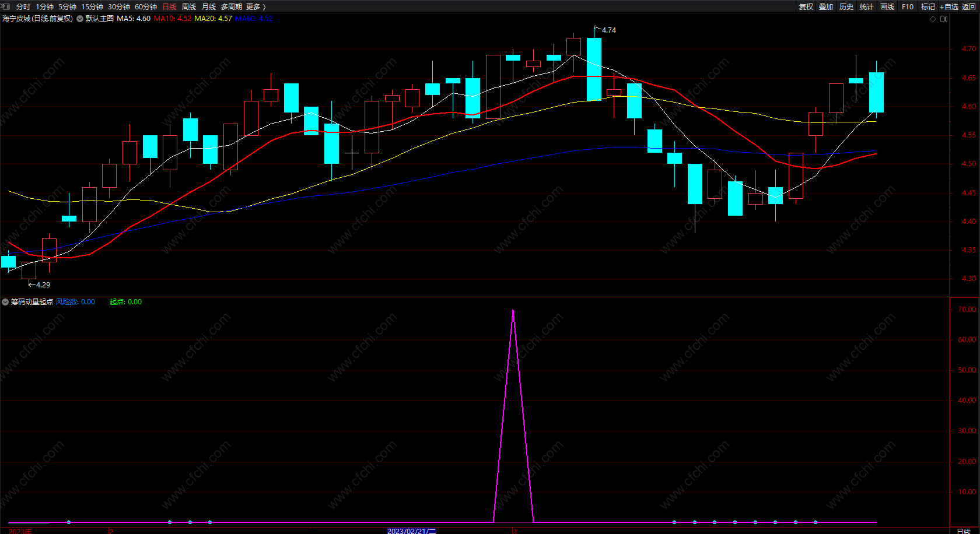Click the 返回 back button

click(969, 6)
